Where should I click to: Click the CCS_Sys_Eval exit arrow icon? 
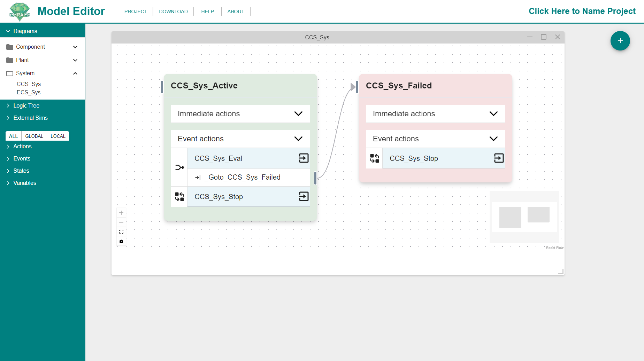304,158
